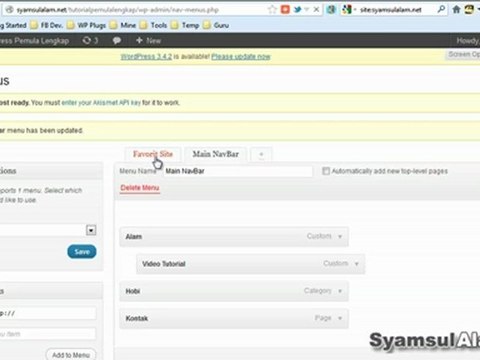The width and height of the screenshot is (480, 360).
Task: Open the WordPress 3.4.2 link
Action: (x=146, y=56)
